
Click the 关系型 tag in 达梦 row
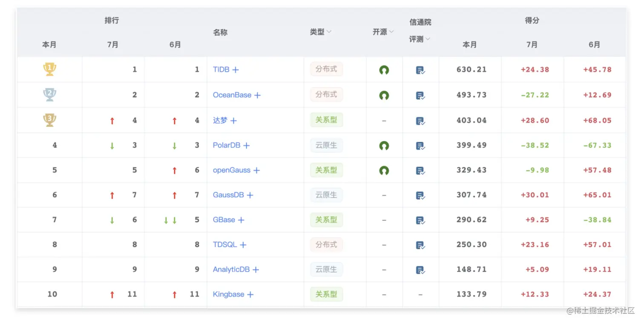(x=326, y=120)
